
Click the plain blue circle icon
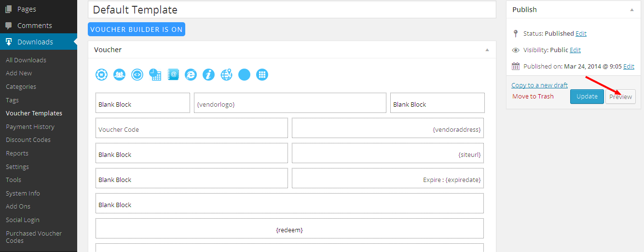coord(244,74)
